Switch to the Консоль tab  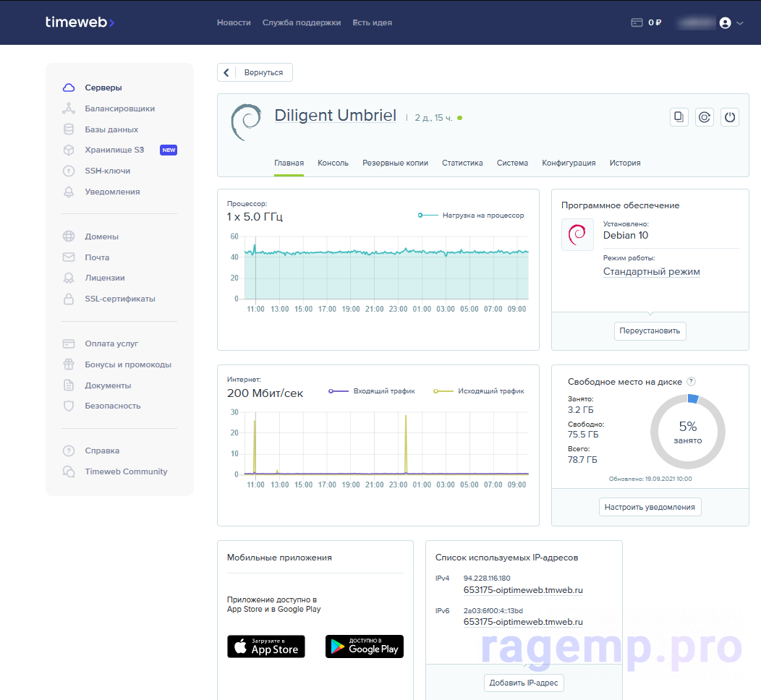(333, 163)
